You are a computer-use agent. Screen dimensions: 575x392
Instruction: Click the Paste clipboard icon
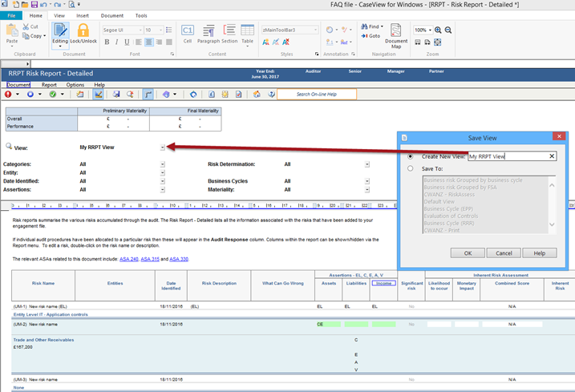click(x=12, y=30)
